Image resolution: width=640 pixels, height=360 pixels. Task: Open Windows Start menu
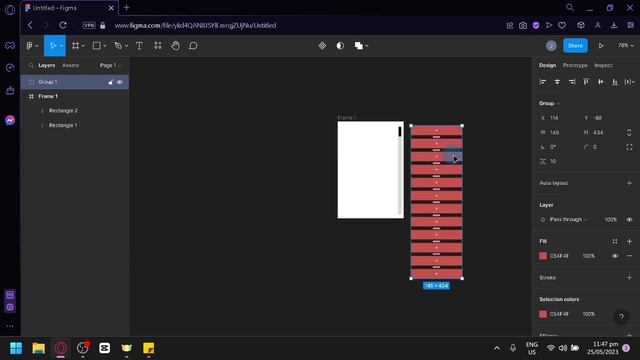16,348
